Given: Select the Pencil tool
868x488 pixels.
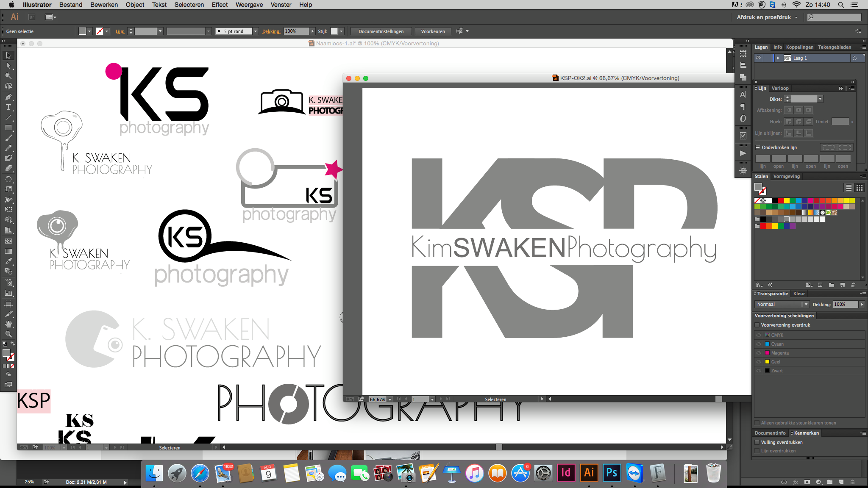Looking at the screenshot, I should pos(8,148).
